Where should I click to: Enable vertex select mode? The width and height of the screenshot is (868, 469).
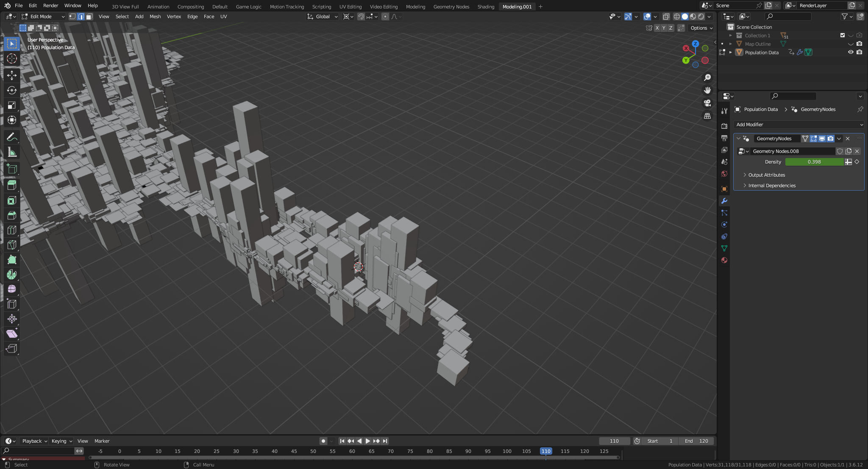[x=72, y=17]
